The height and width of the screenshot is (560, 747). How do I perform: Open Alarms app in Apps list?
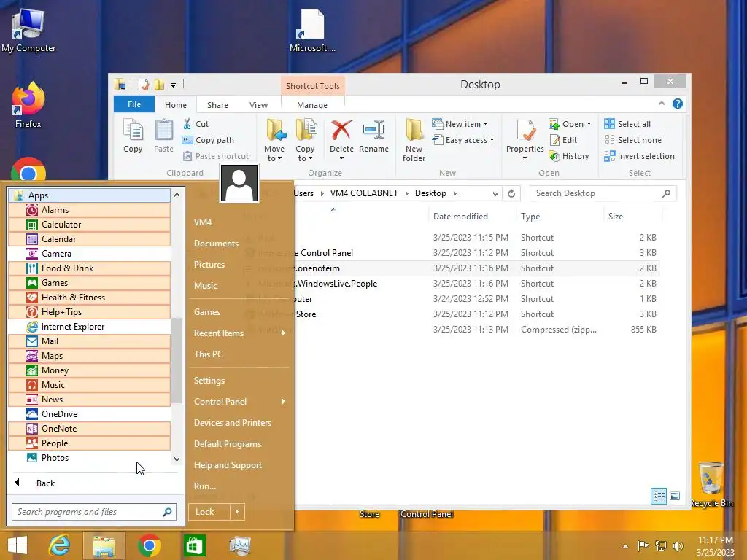pyautogui.click(x=89, y=210)
